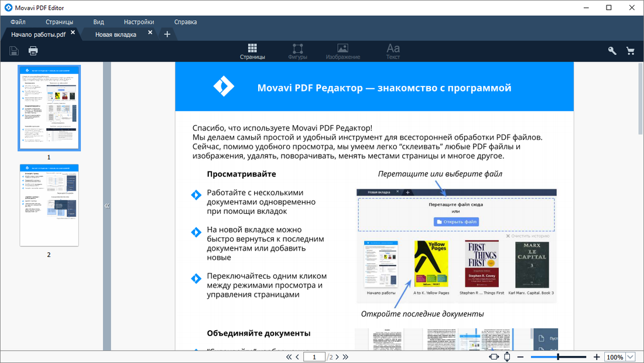Click the page number field
644x363 pixels.
coord(314,357)
